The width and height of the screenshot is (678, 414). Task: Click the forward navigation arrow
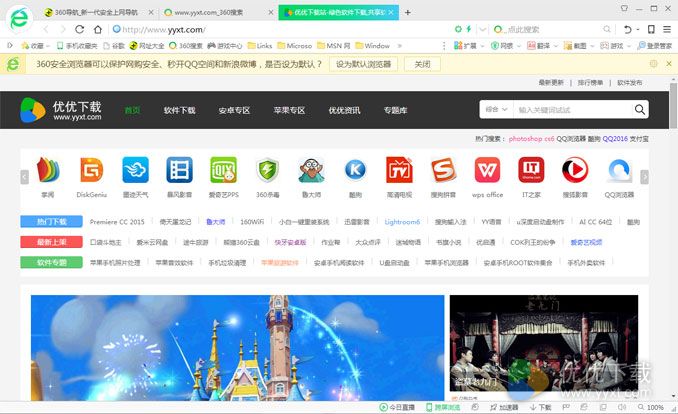point(63,29)
